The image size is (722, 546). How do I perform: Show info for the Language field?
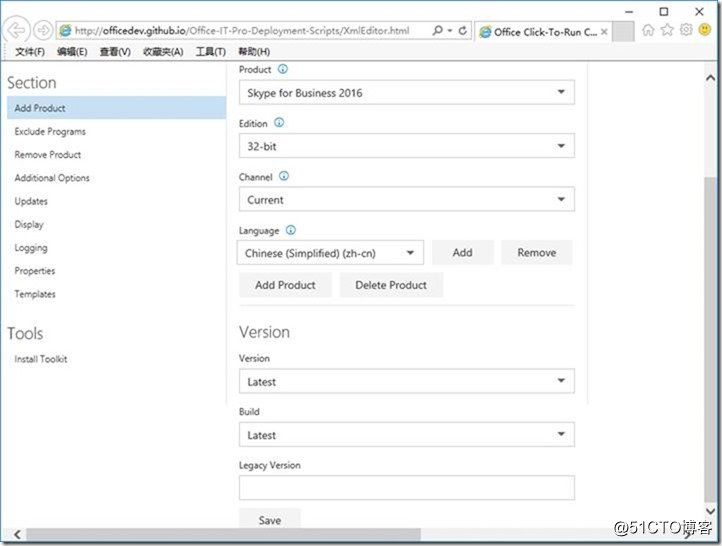click(x=291, y=230)
